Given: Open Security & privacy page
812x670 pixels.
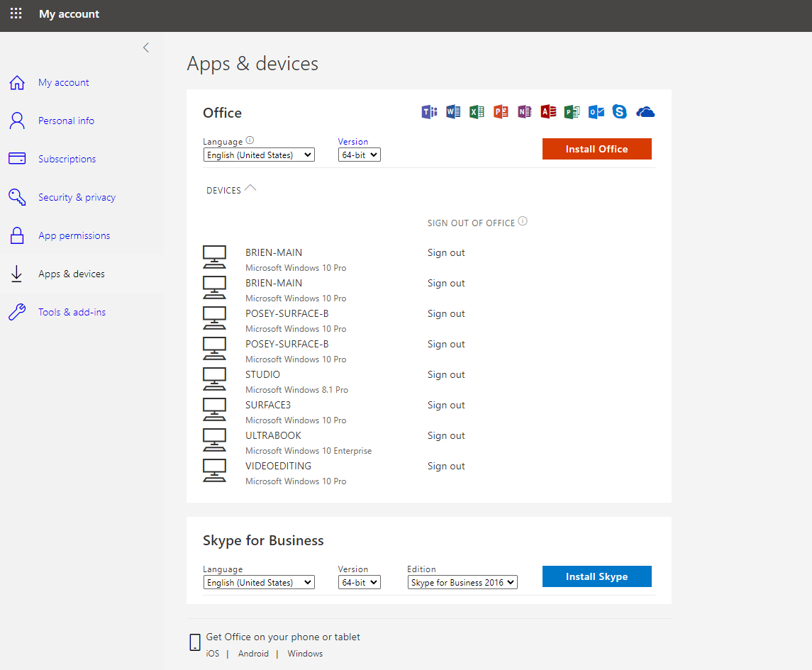Looking at the screenshot, I should click(x=77, y=197).
